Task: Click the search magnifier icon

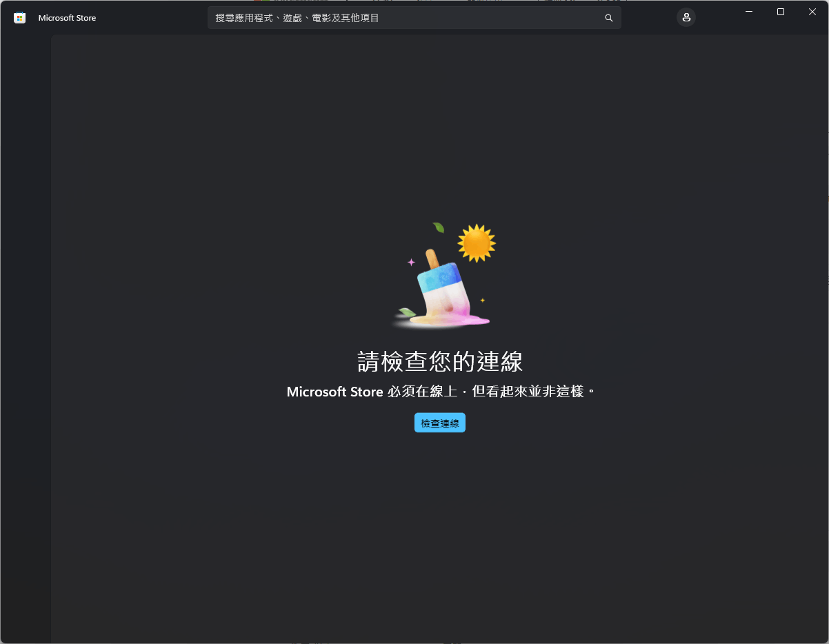Action: (x=609, y=18)
